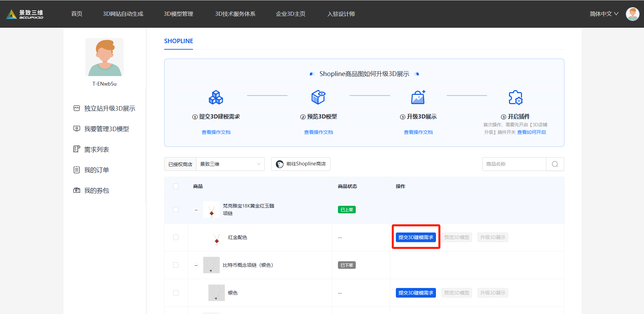Click the username T-ENwb5u
644x314 pixels.
105,84
